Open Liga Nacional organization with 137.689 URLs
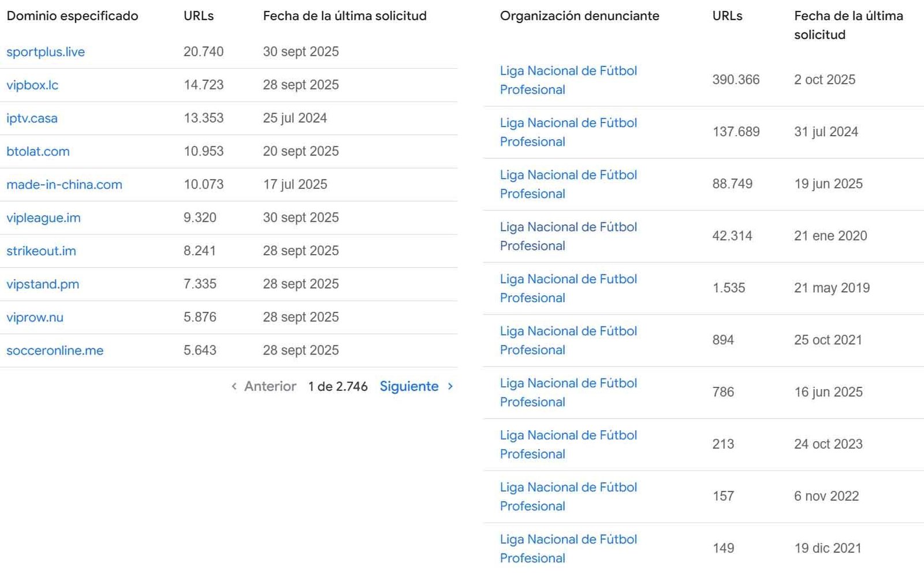 [568, 132]
